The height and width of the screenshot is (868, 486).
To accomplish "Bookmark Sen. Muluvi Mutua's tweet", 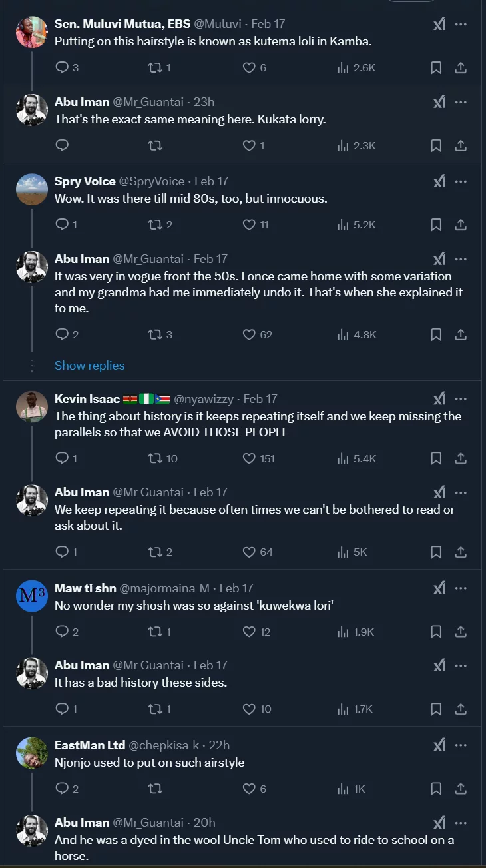I will 436,67.
